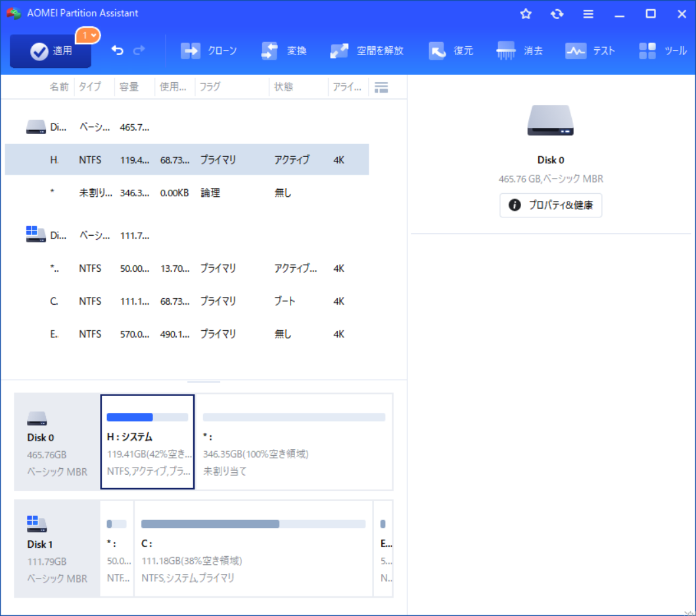Click the フラグ column header
Viewport: 696px width, 616px height.
pyautogui.click(x=210, y=87)
